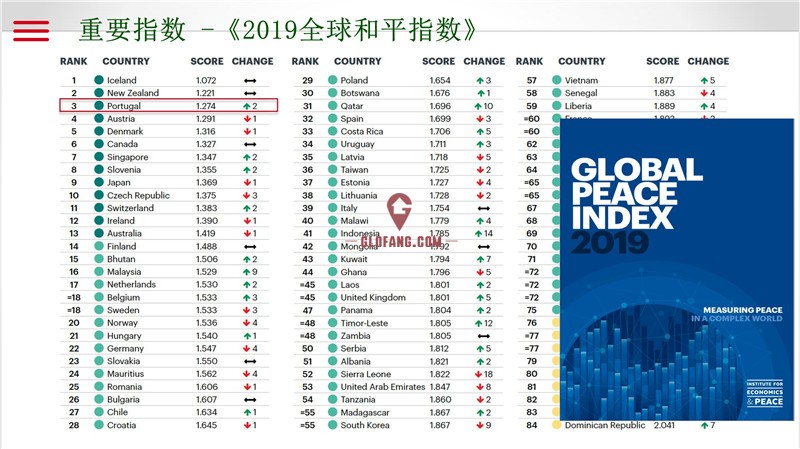
Task: Click the green up arrow in Vietnam row
Action: (x=704, y=81)
